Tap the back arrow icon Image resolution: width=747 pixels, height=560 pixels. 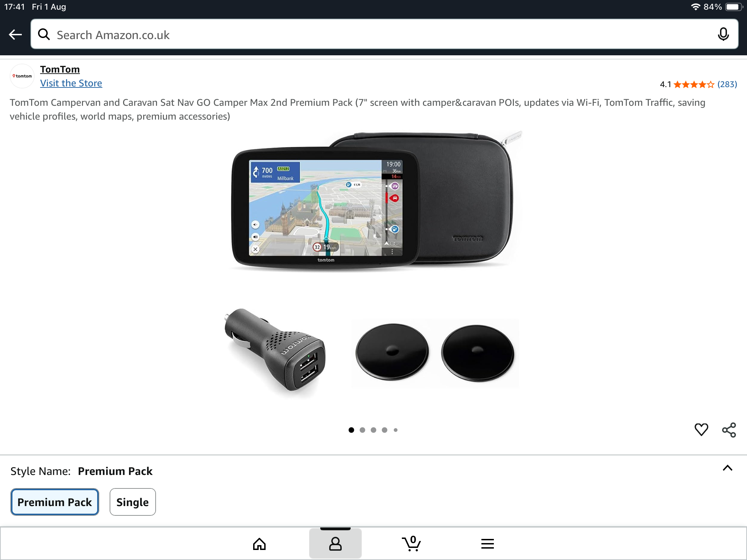pos(15,35)
